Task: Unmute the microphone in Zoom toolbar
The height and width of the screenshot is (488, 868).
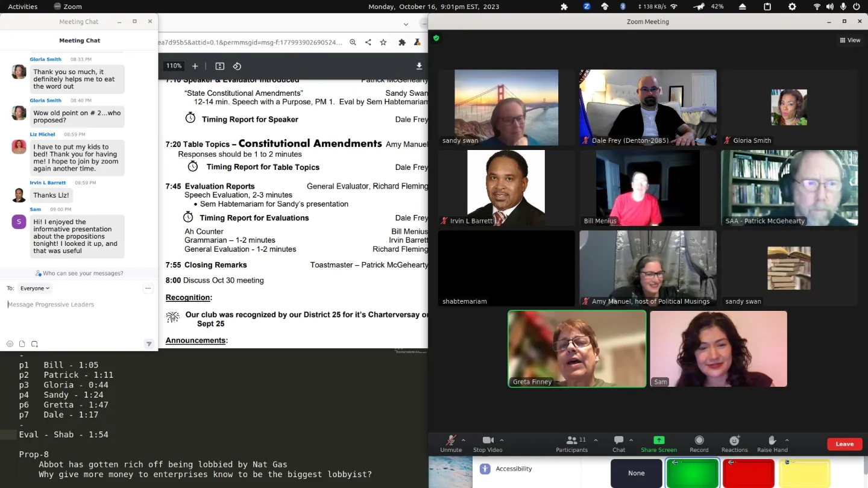Action: click(451, 444)
